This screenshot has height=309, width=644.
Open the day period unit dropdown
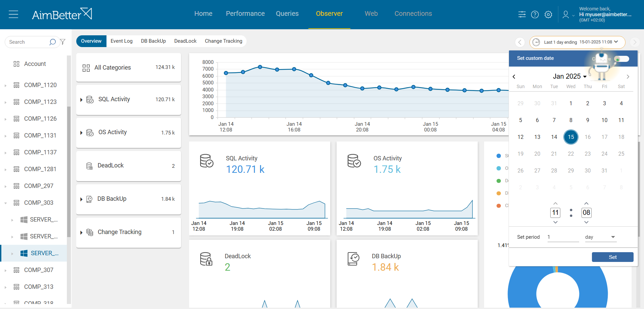pyautogui.click(x=600, y=237)
